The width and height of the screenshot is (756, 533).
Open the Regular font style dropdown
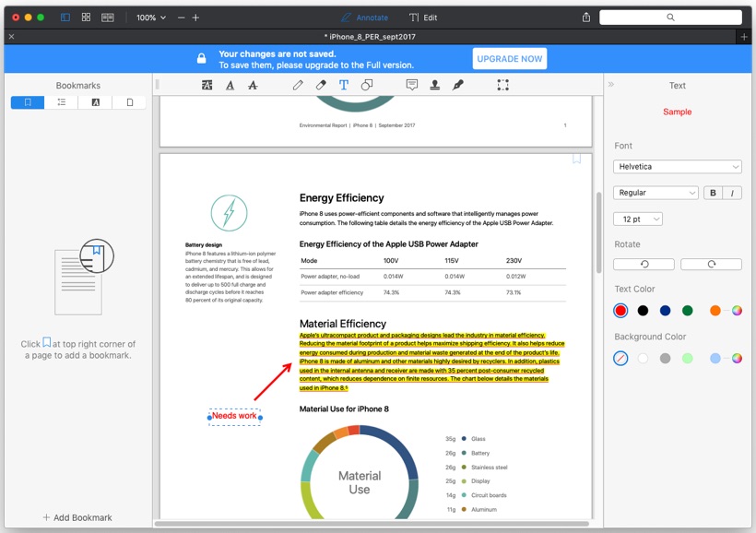pos(656,193)
